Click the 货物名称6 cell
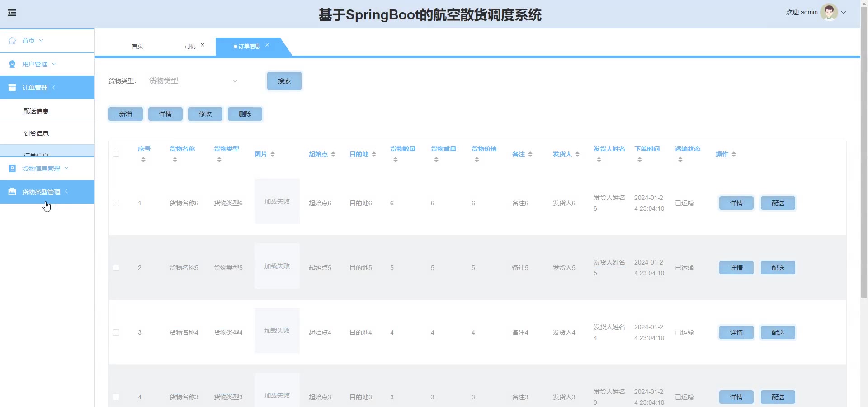This screenshot has height=407, width=868. tap(184, 203)
